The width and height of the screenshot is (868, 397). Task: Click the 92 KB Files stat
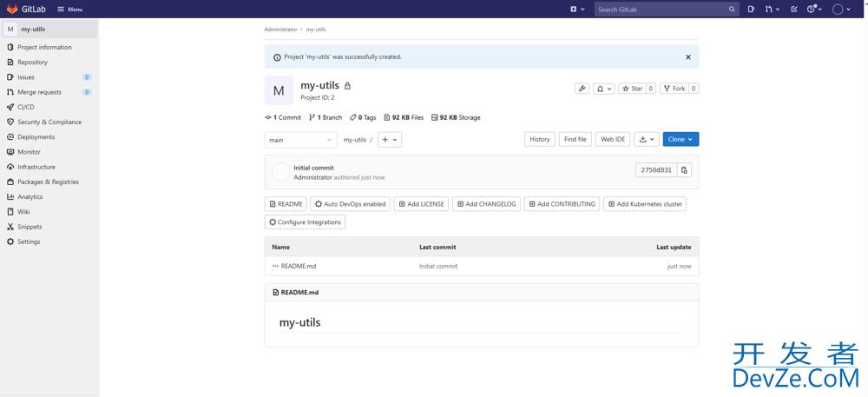pyautogui.click(x=404, y=117)
